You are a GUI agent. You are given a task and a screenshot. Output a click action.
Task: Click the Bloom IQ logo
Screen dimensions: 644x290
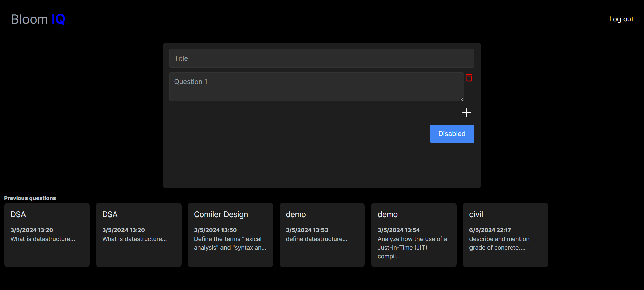[38, 19]
